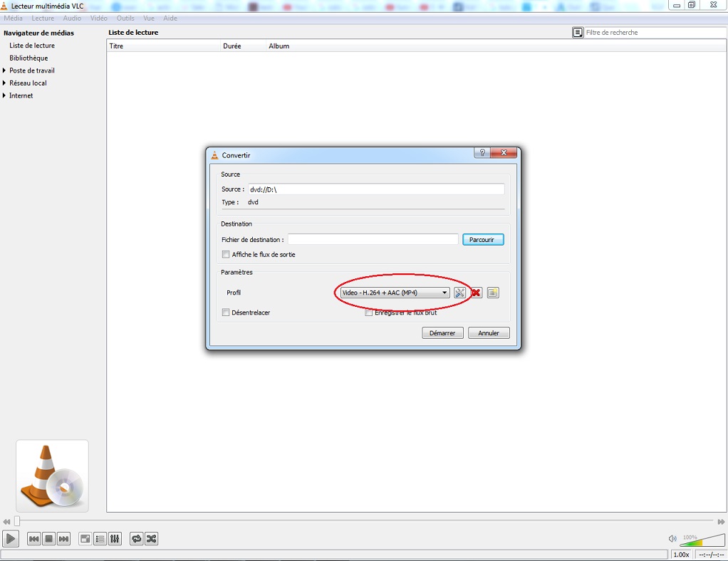This screenshot has width=728, height=561.
Task: Toggle the shuffle random icon
Action: pos(151,539)
